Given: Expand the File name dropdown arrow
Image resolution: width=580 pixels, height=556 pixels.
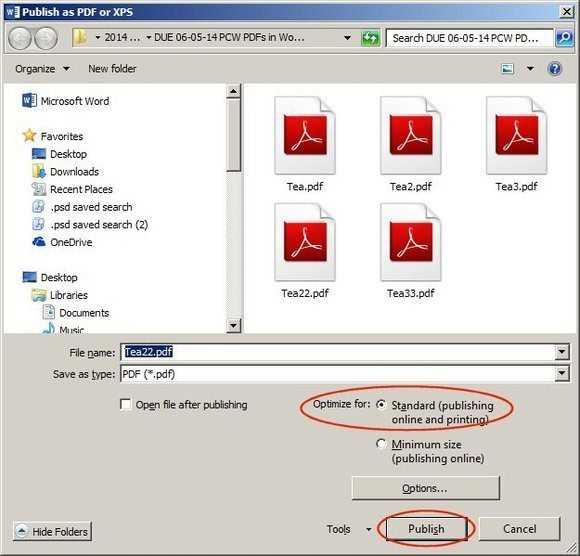Looking at the screenshot, I should (562, 352).
